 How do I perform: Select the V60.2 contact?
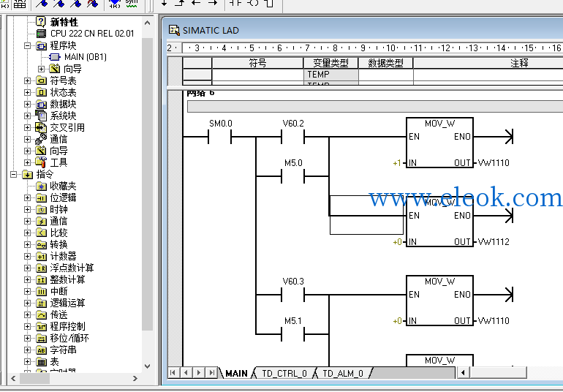(292, 137)
